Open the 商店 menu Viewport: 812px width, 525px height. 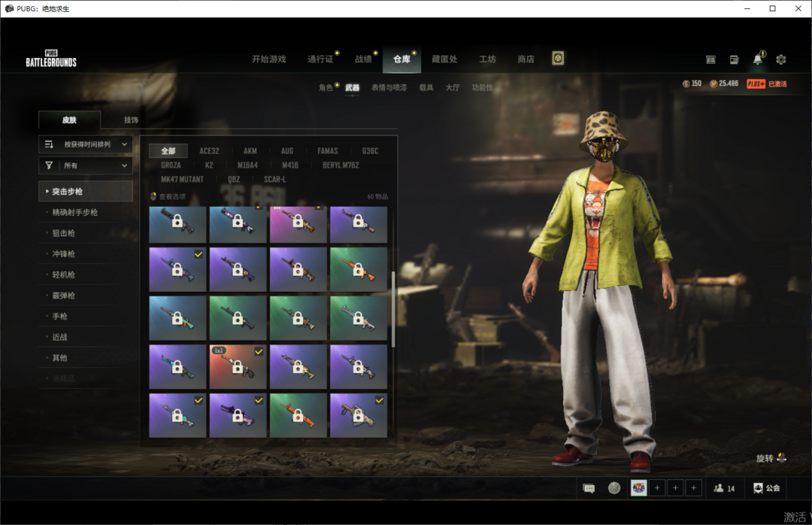(526, 59)
